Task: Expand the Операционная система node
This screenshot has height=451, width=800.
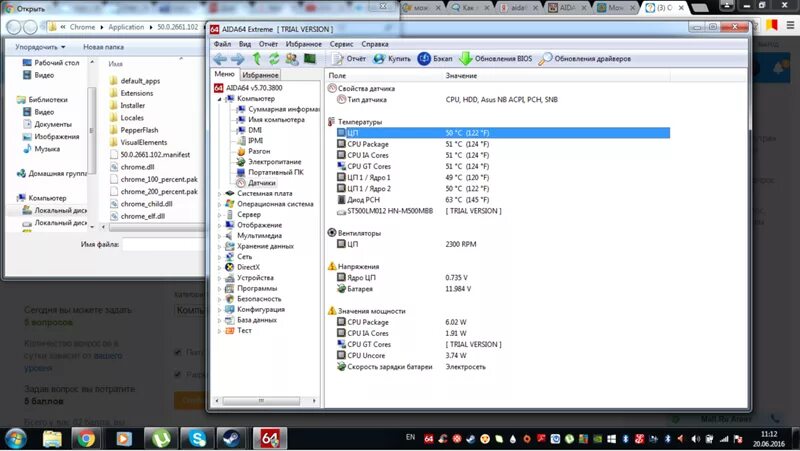Action: pos(220,204)
